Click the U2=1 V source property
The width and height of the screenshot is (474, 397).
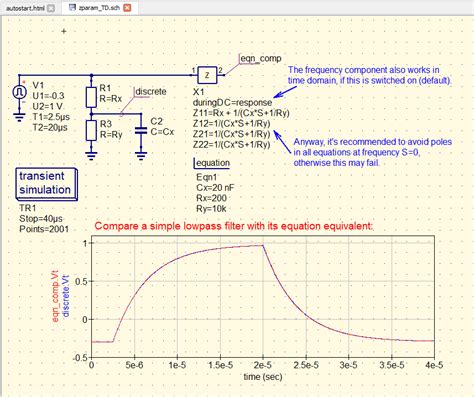(47, 107)
